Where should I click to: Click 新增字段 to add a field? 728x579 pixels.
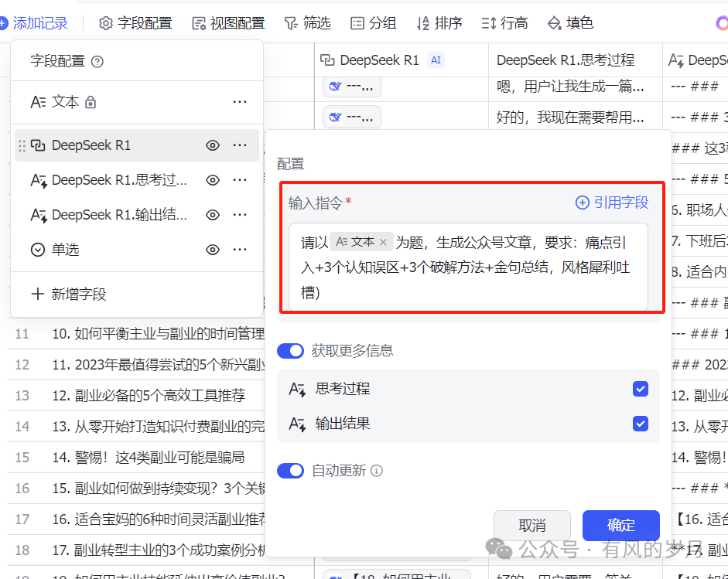[x=69, y=295]
